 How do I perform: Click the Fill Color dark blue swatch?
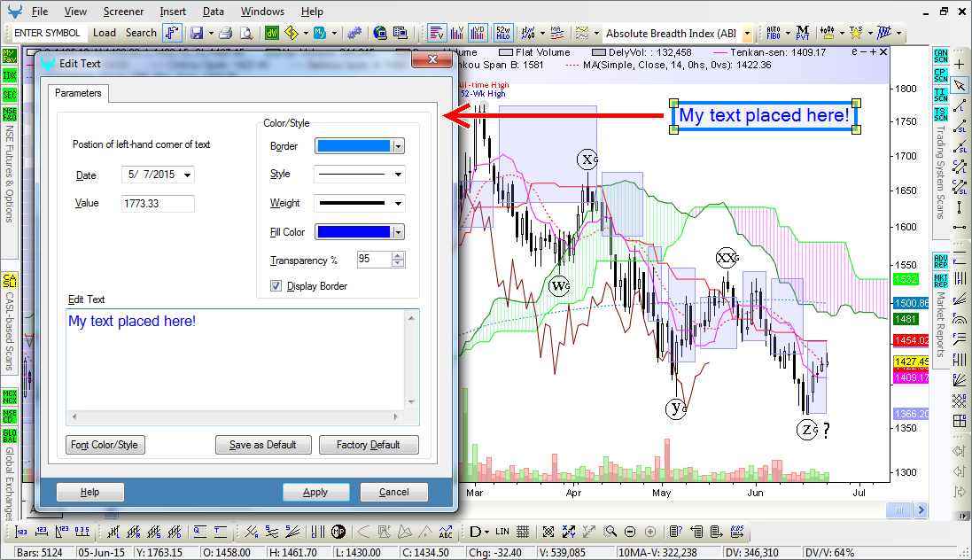point(354,232)
